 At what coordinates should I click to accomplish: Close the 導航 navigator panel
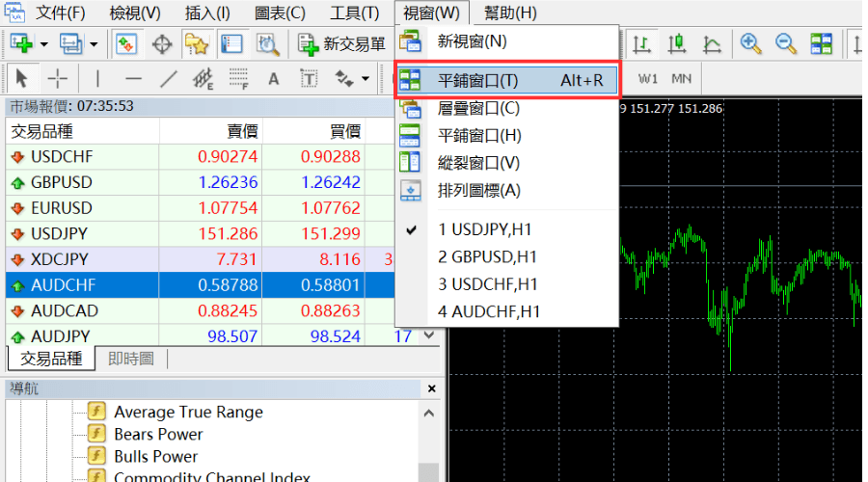(x=432, y=389)
